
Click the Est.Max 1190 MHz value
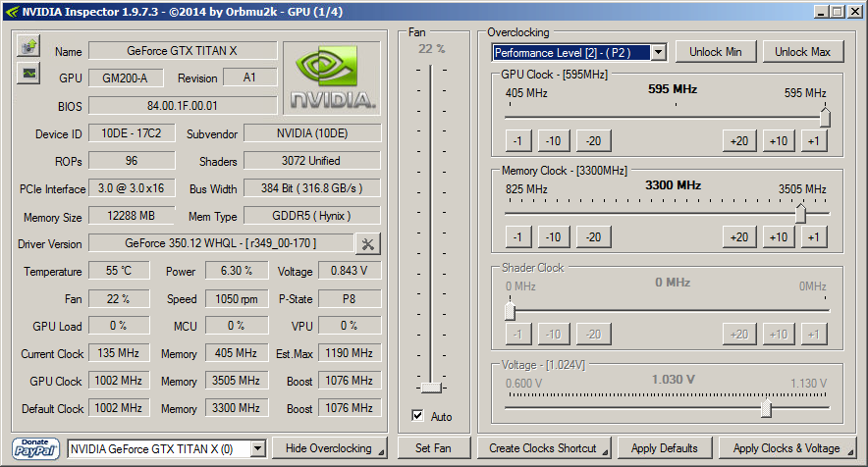pyautogui.click(x=350, y=353)
